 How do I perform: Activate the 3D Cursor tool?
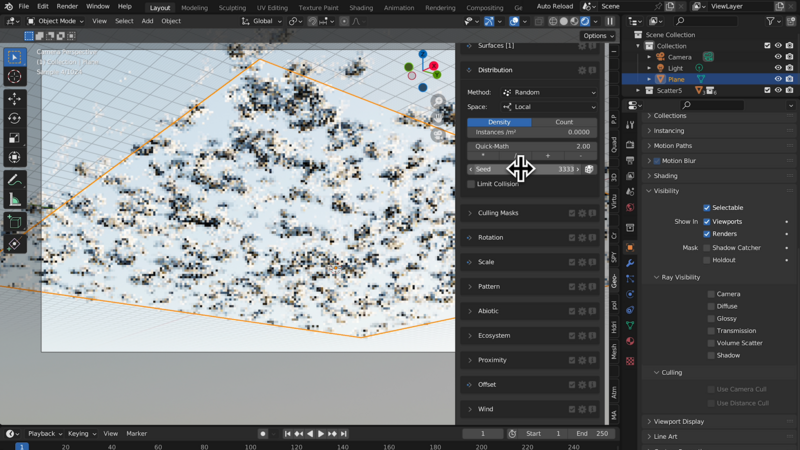[14, 77]
